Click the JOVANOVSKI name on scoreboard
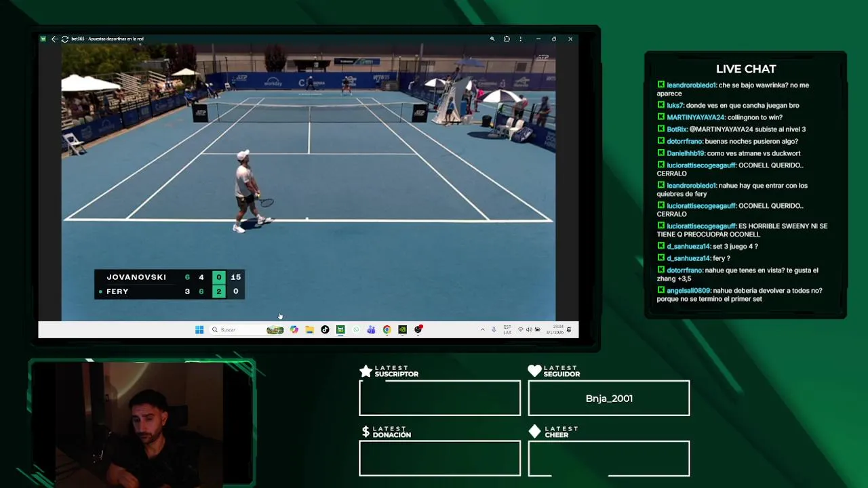This screenshot has width=868, height=488. [x=136, y=277]
